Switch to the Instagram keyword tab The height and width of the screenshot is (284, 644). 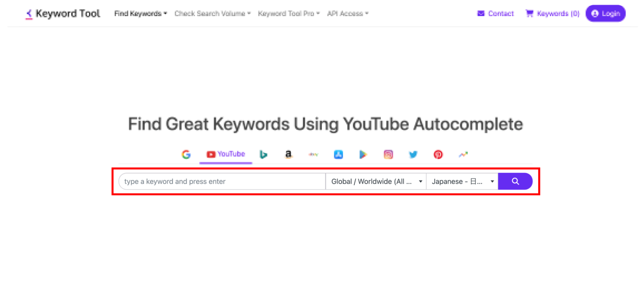click(388, 155)
